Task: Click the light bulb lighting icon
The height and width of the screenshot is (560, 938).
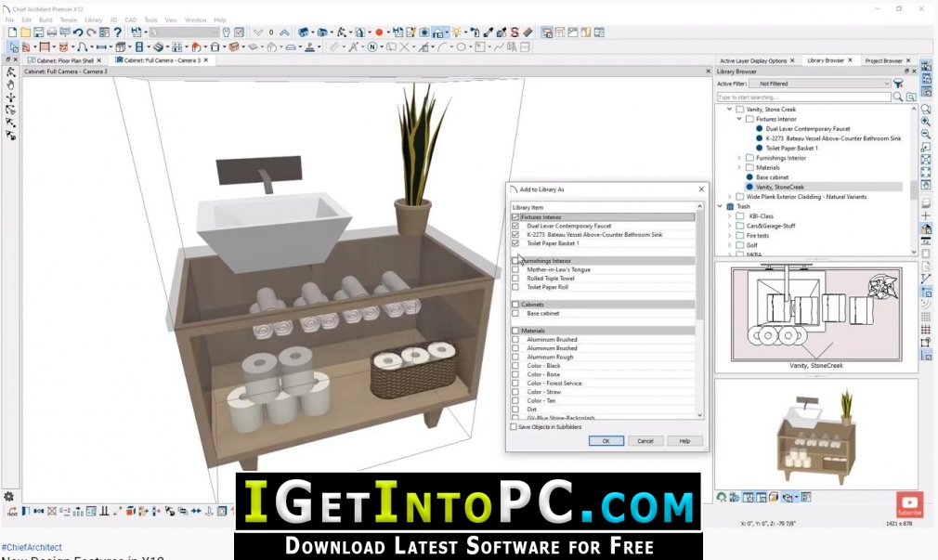Action: tap(456, 33)
